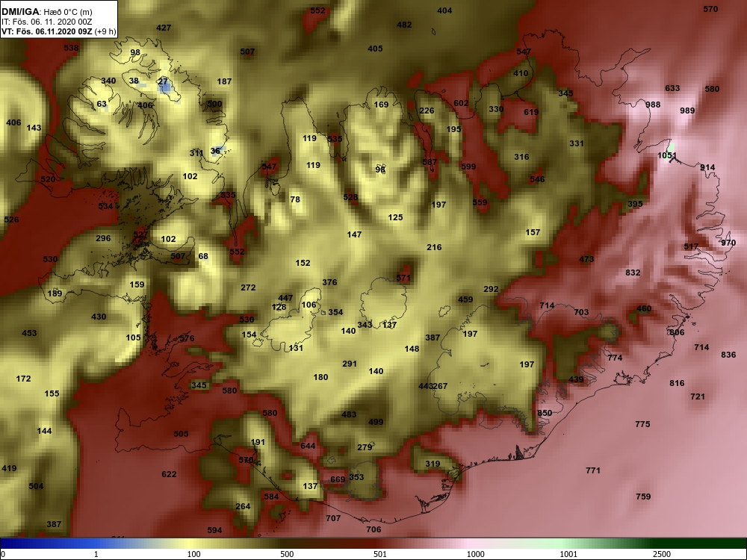Screen dimensions: 747x560
Task: Click the map value '340'
Action: 108,81
